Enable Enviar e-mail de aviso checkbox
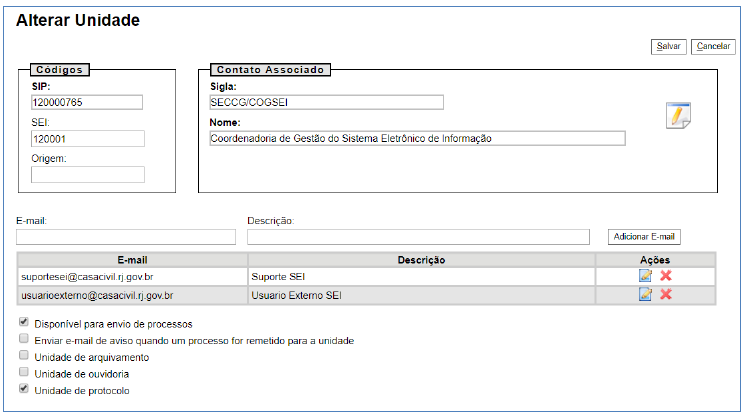 pyautogui.click(x=23, y=340)
